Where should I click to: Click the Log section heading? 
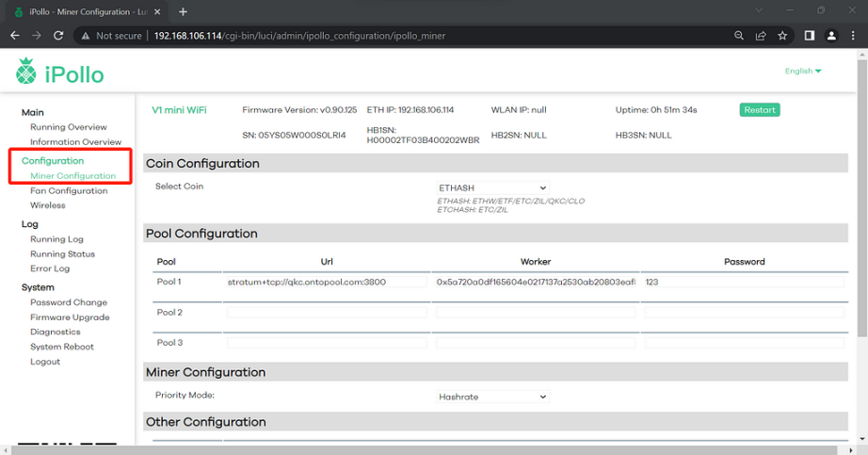click(x=29, y=224)
